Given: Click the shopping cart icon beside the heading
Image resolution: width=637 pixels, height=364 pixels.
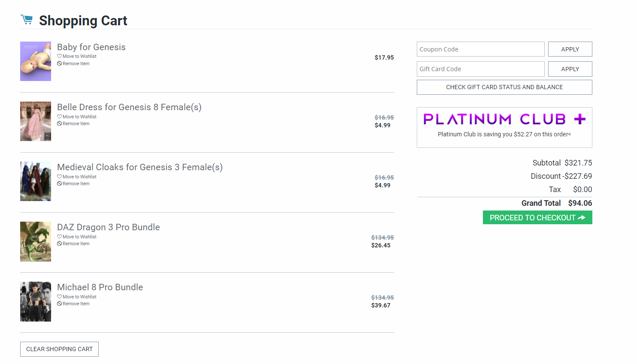Looking at the screenshot, I should pos(27,20).
